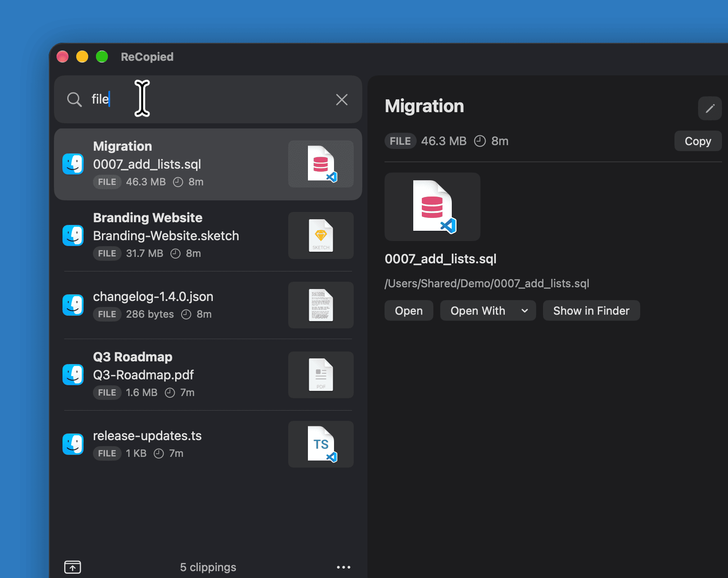Click the JSON document thumbnail for changelog
Image resolution: width=728 pixels, height=578 pixels.
[x=321, y=305]
